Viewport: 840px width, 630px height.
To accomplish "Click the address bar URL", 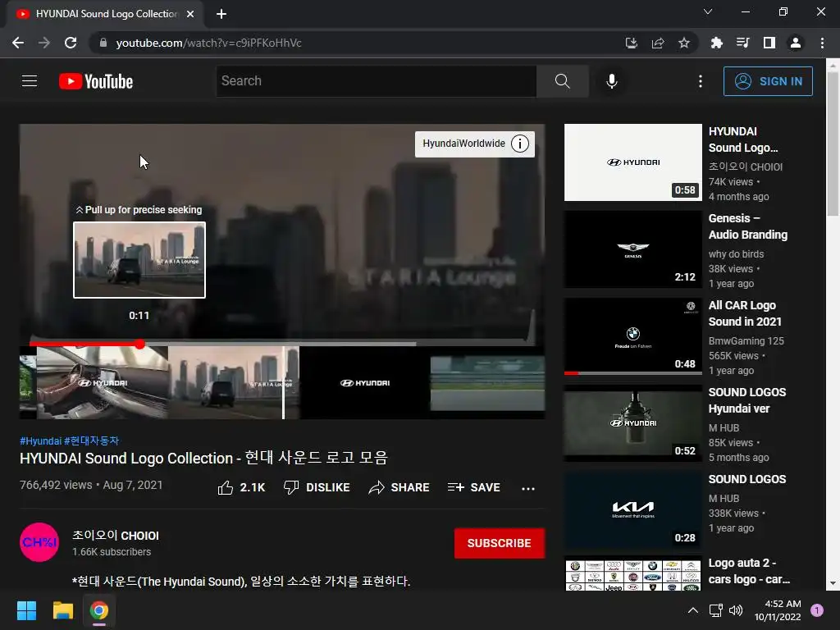I will click(209, 43).
